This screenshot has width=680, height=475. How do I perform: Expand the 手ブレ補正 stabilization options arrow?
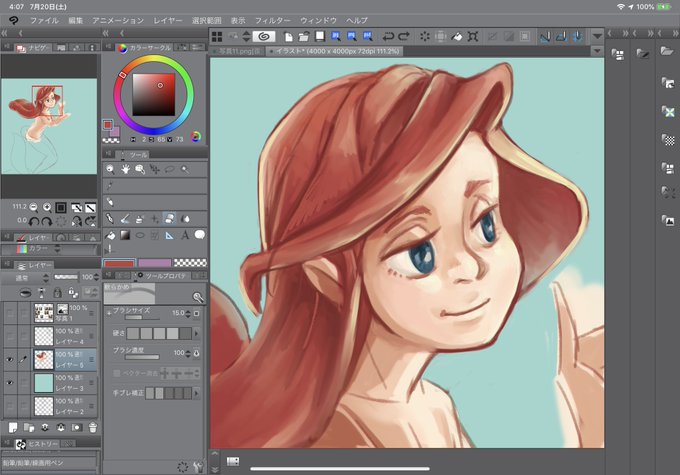point(196,393)
